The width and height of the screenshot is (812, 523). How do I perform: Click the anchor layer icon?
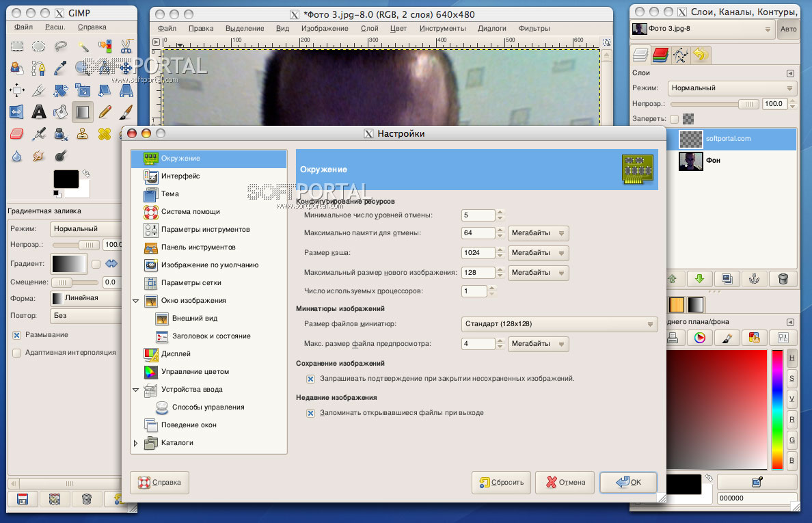pyautogui.click(x=755, y=279)
